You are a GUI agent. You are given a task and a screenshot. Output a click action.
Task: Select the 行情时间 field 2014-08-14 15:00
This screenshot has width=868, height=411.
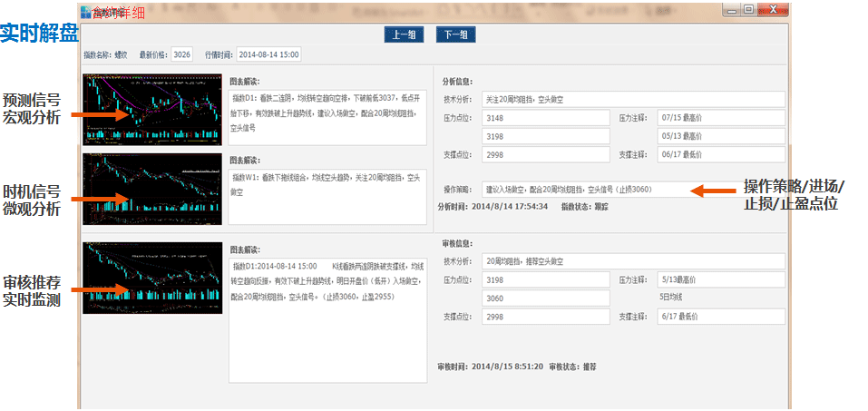[x=269, y=54]
